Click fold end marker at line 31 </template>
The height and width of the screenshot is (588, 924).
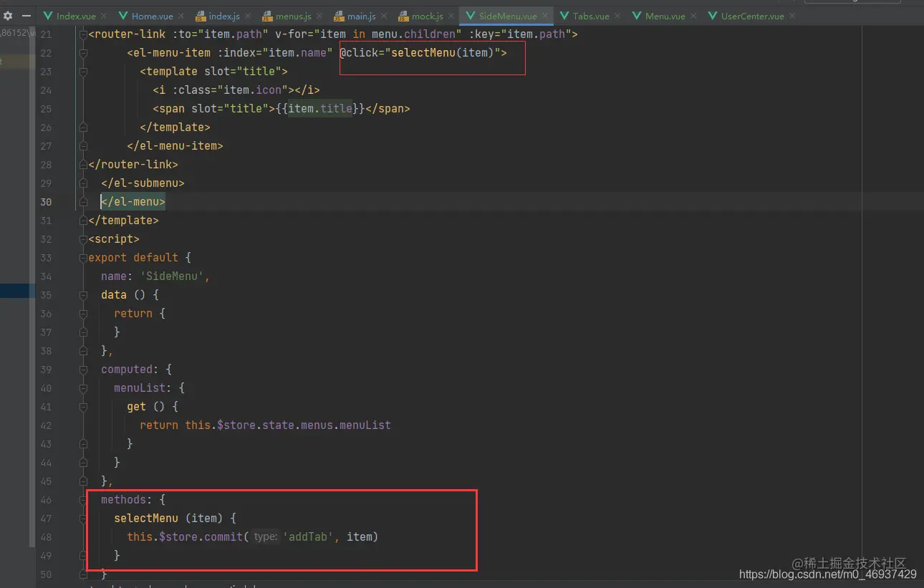coord(83,220)
